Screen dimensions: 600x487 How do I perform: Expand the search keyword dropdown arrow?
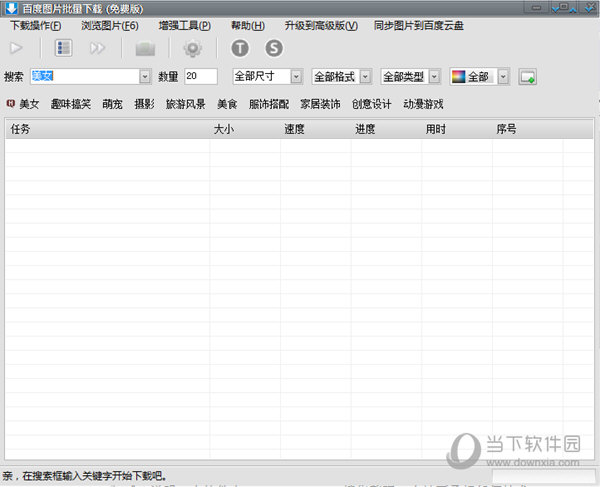click(x=145, y=77)
